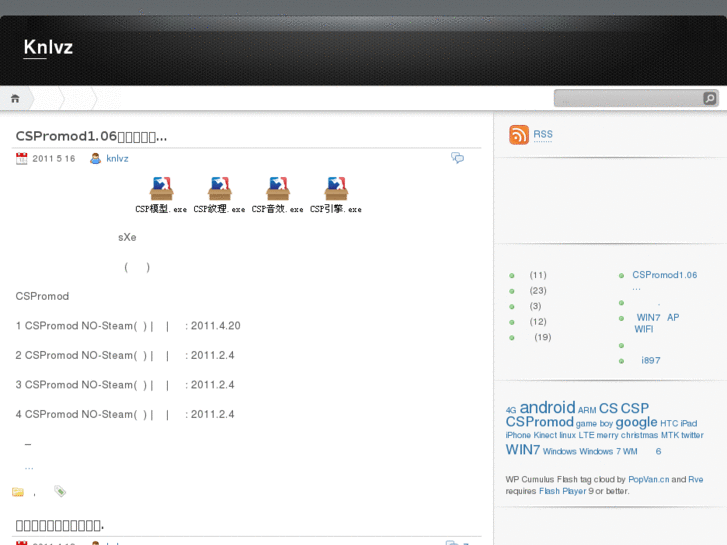The image size is (727, 545).
Task: Select the line beginning '2 CSPromod NO-Steam'
Action: 125,355
